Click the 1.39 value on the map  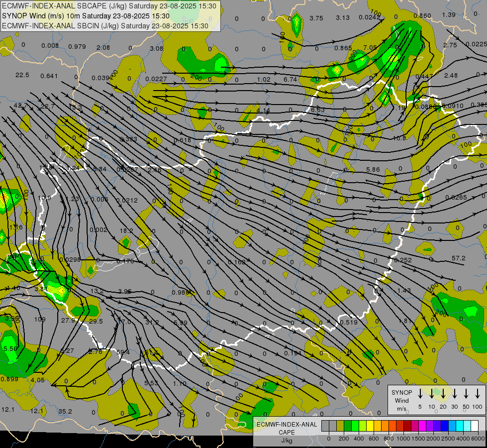click(449, 14)
